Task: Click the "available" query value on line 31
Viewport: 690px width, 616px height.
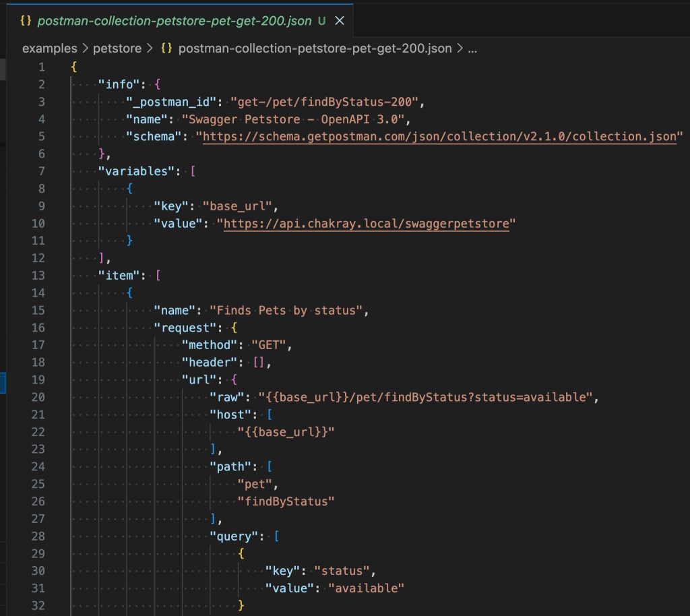Action: coord(366,588)
